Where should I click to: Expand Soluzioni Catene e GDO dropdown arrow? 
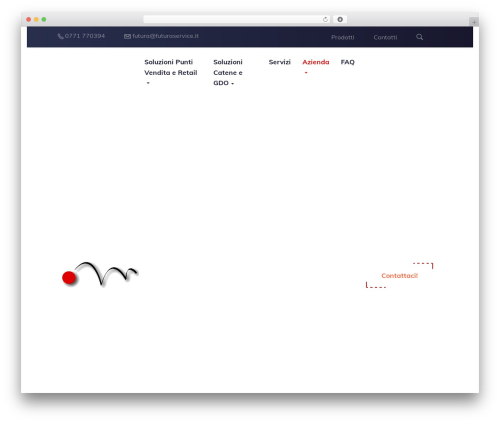(x=232, y=84)
